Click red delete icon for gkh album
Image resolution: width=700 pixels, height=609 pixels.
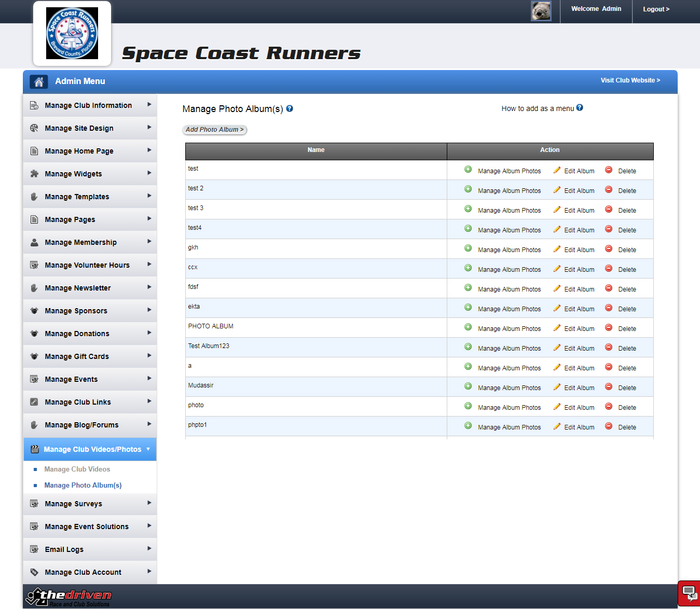coord(609,249)
